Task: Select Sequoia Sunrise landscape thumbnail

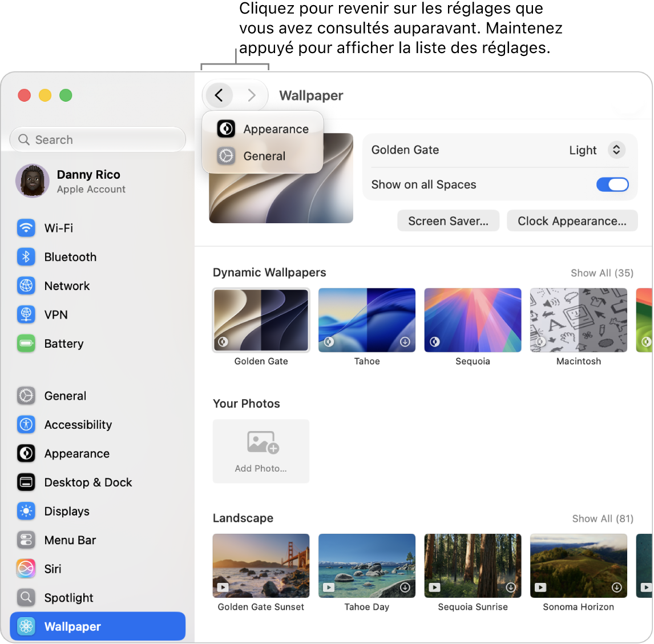Action: point(473,566)
